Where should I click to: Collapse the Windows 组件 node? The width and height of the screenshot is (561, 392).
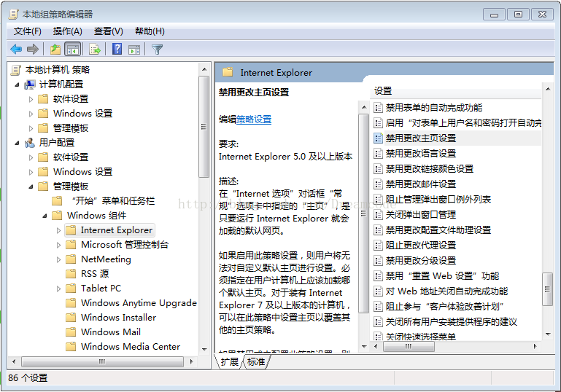tap(45, 216)
